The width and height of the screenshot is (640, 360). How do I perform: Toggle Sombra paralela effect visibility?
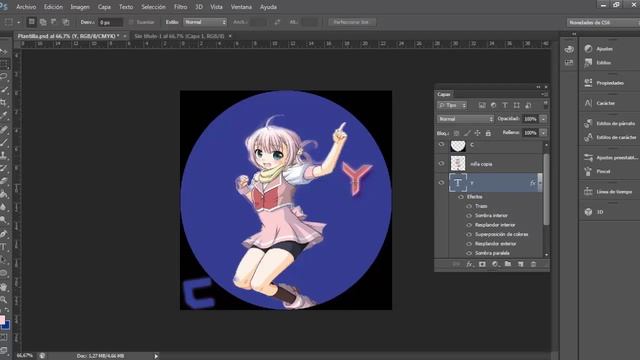[469, 253]
